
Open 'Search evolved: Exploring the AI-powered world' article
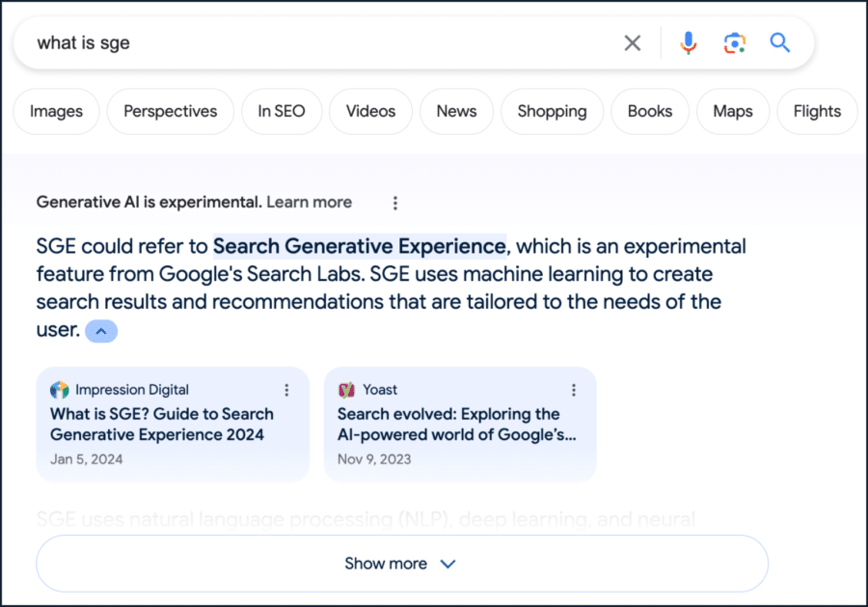tap(457, 425)
